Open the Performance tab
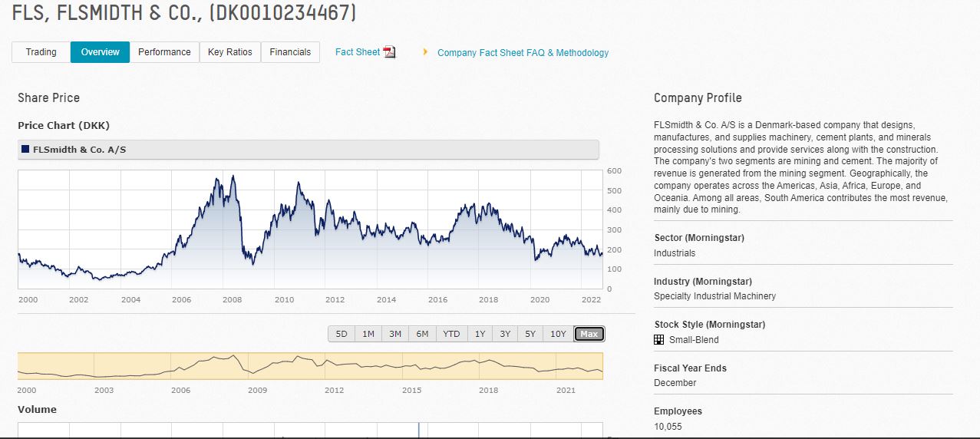This screenshot has width=980, height=439. click(x=164, y=52)
